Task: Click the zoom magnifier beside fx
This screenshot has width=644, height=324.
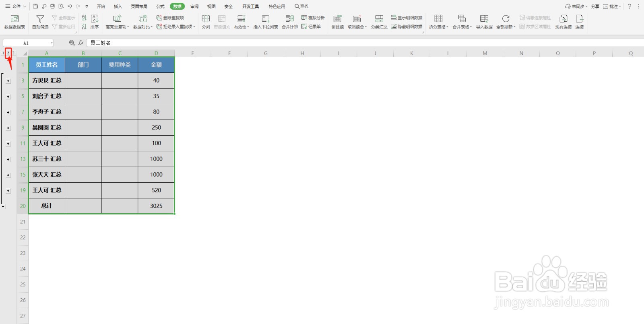Action: (x=72, y=43)
